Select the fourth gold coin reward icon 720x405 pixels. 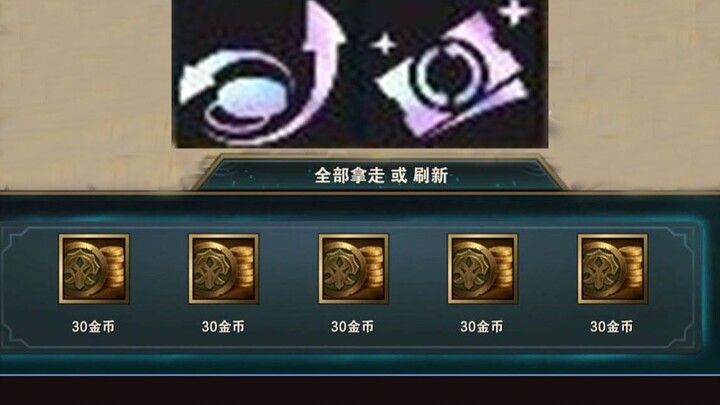pos(483,269)
